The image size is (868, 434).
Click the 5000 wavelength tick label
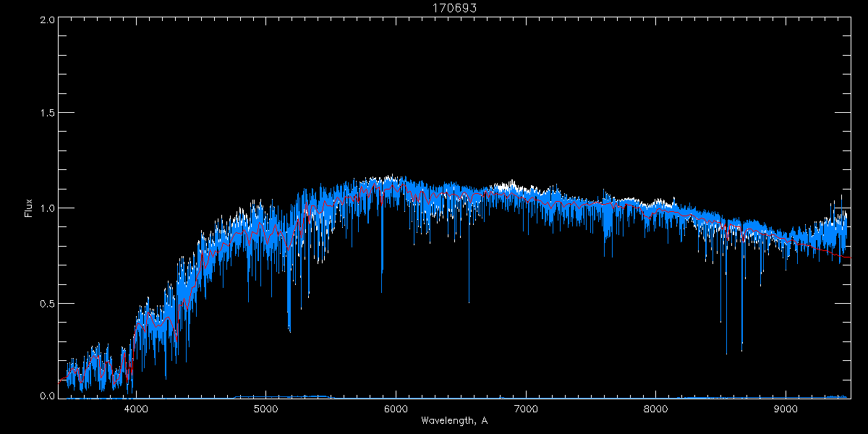(266, 408)
